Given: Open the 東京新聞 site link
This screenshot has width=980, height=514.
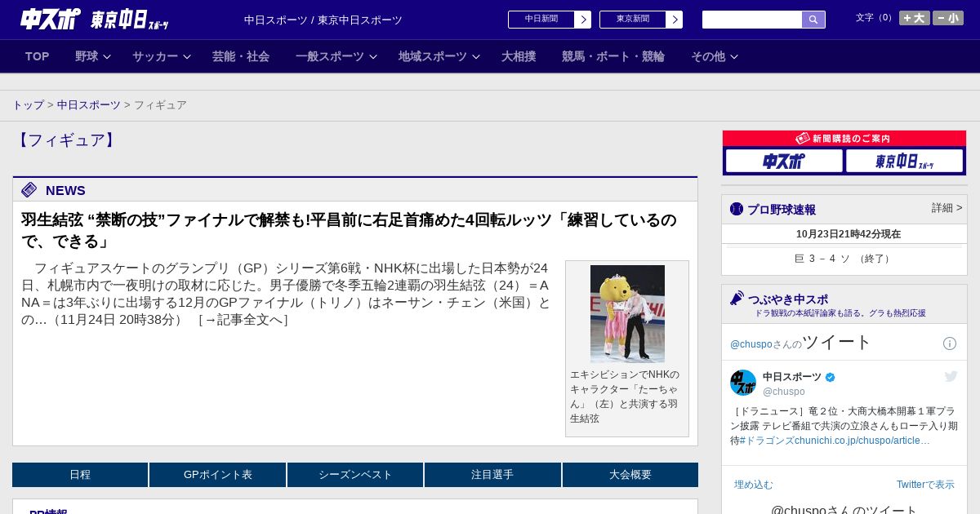Looking at the screenshot, I should pos(633,20).
